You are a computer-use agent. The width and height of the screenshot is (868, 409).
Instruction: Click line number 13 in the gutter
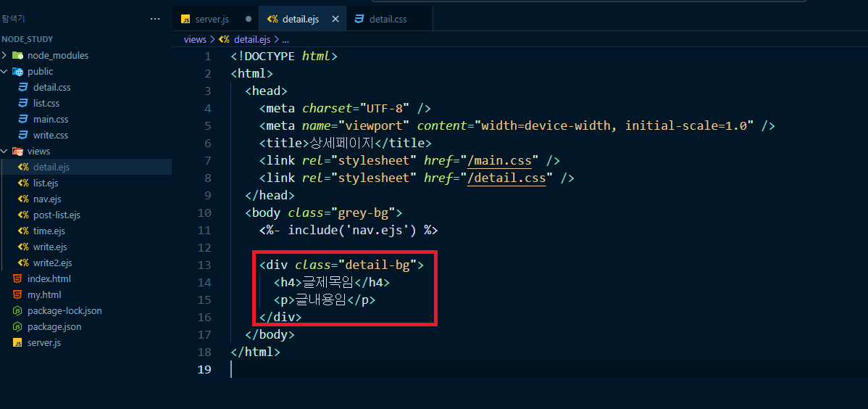[x=204, y=265]
